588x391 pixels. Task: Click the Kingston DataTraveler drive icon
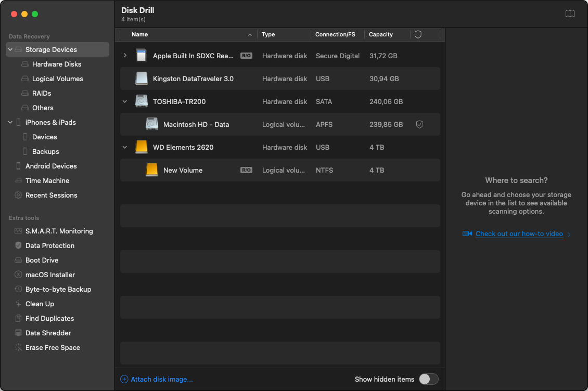(x=142, y=79)
